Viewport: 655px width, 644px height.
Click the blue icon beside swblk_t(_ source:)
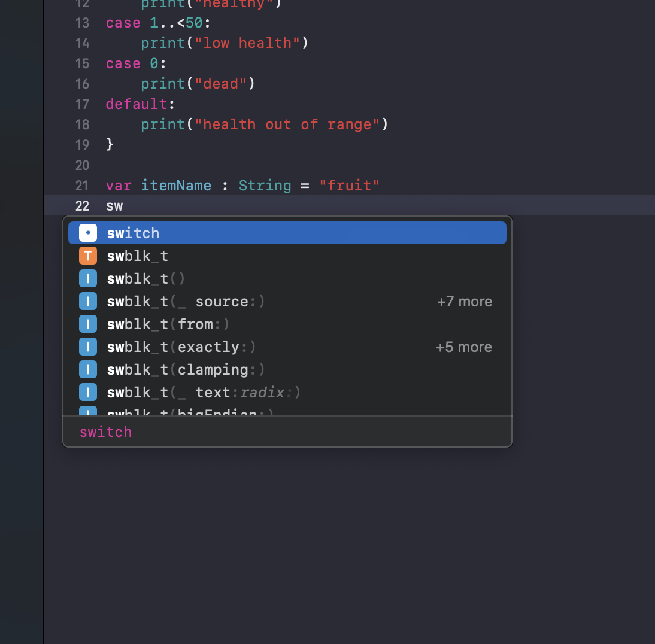click(87, 302)
